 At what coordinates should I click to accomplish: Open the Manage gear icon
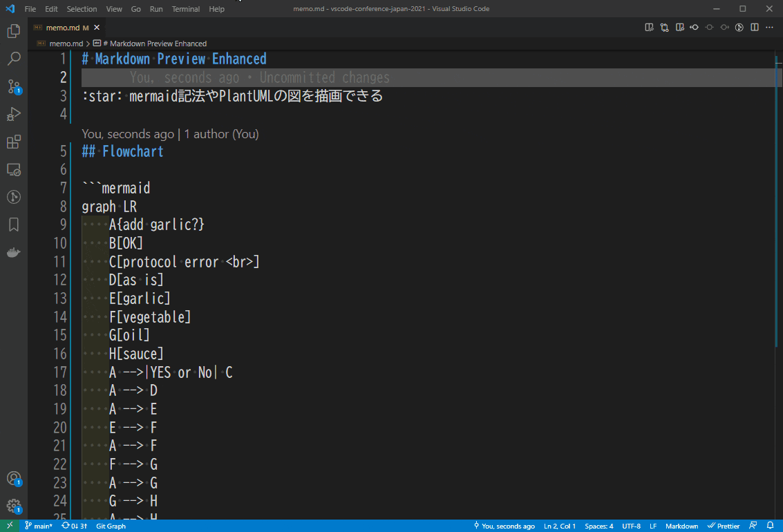point(14,506)
